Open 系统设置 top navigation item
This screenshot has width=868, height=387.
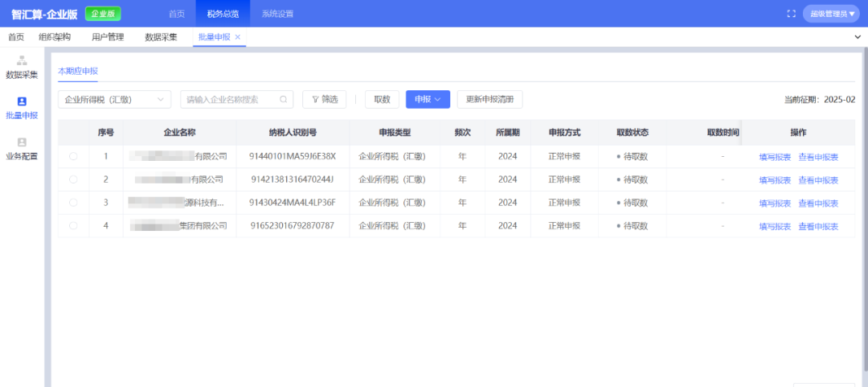pyautogui.click(x=278, y=14)
